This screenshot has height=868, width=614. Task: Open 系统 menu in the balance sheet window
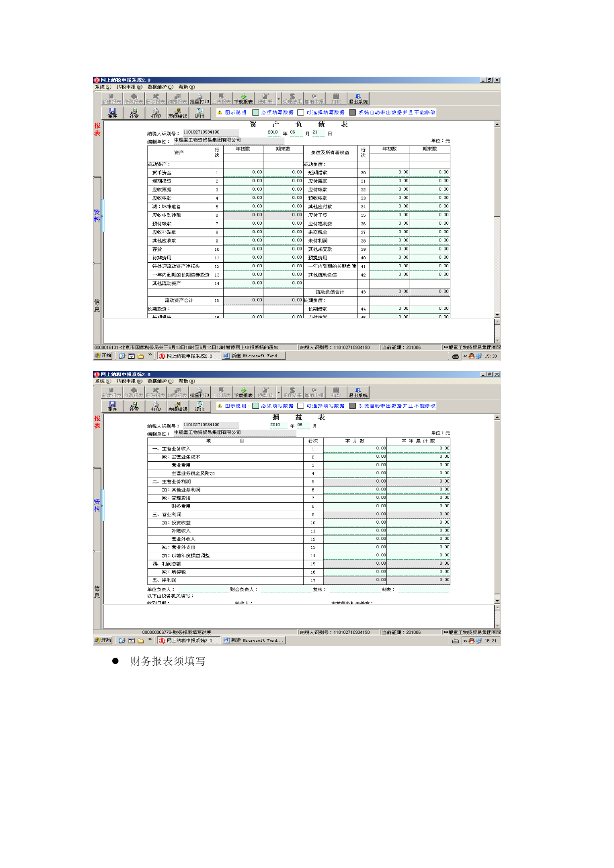(103, 87)
